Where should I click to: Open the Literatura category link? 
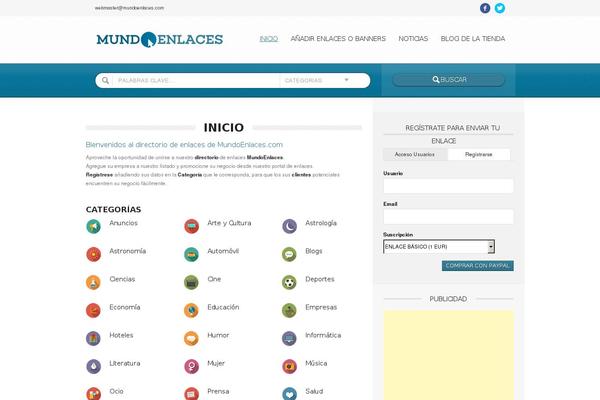(125, 363)
